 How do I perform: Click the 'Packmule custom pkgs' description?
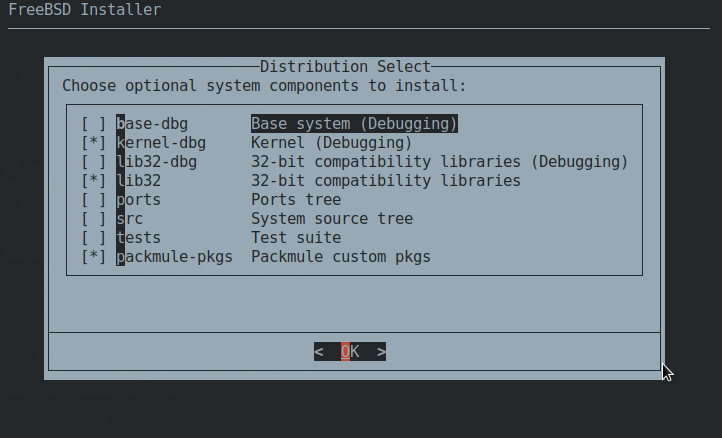[341, 257]
